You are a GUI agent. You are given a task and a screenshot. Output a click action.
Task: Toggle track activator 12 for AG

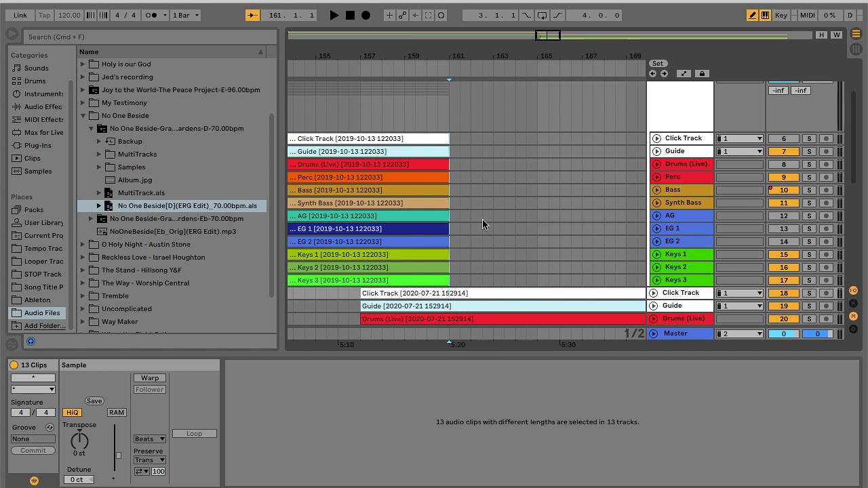[783, 216]
